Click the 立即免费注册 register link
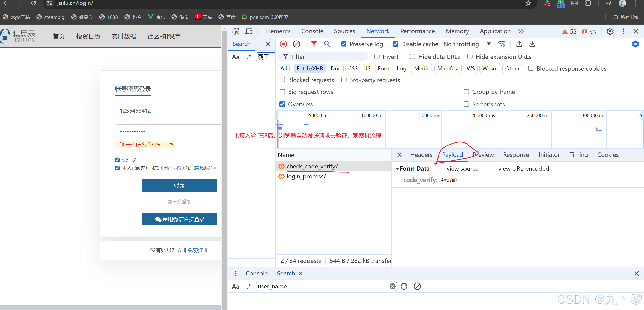 click(x=193, y=250)
